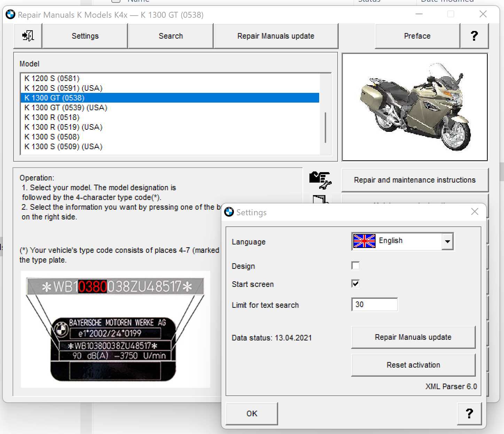Click the Limit for text search field
Screen dimensions: 504x434
click(375, 305)
